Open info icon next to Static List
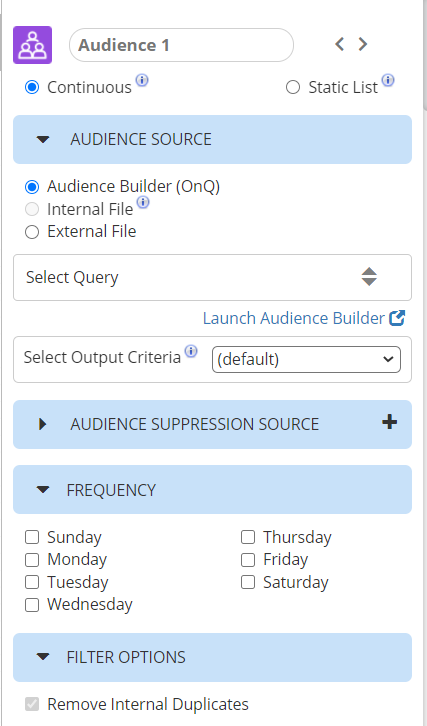This screenshot has height=726, width=427. click(x=388, y=80)
